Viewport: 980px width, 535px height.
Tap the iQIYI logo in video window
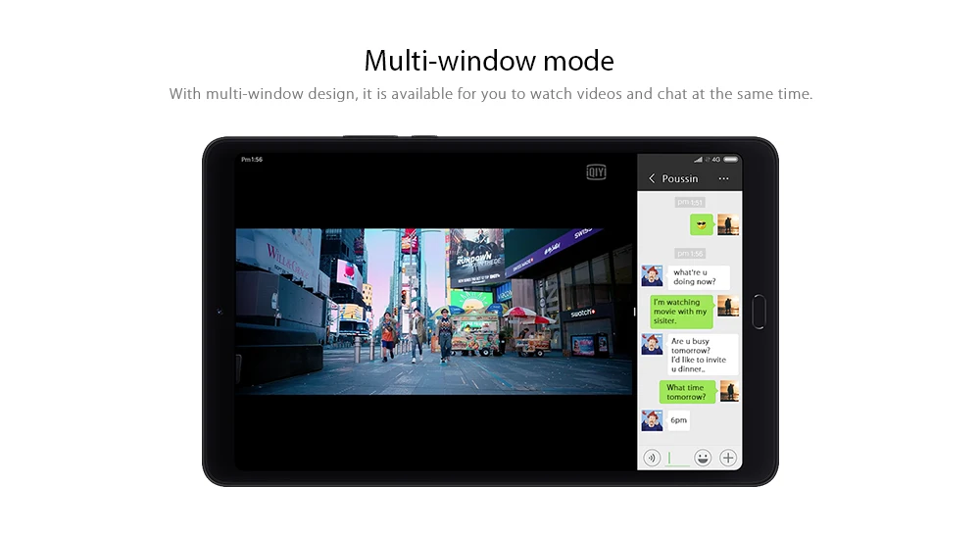coord(596,171)
